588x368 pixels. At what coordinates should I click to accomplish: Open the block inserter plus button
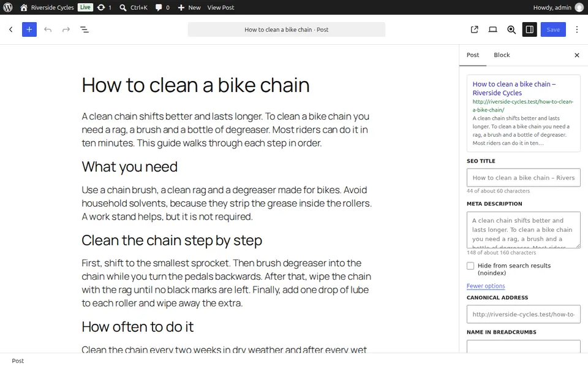click(x=29, y=29)
